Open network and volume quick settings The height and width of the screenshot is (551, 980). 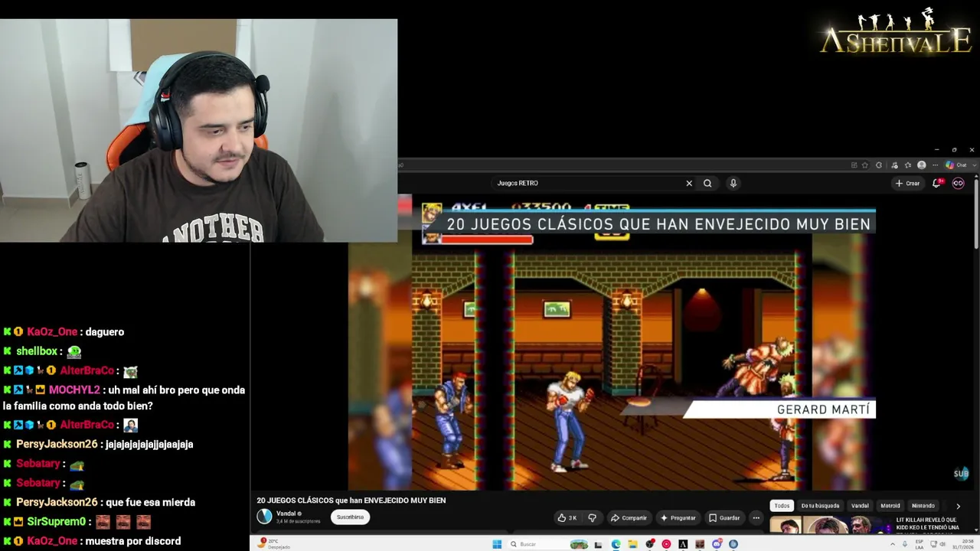(938, 544)
